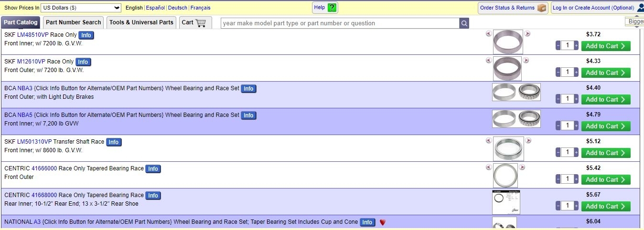Image resolution: width=644 pixels, height=230 pixels.
Task: Open part number link M12610VP
Action: (x=31, y=62)
